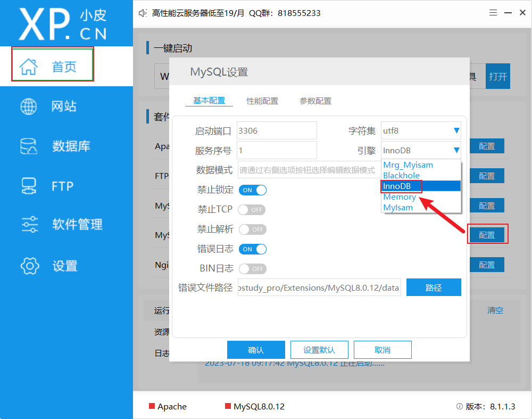Screen dimensions: 532x419
Task: Enable the 禁止解析 switch
Action: (252, 229)
